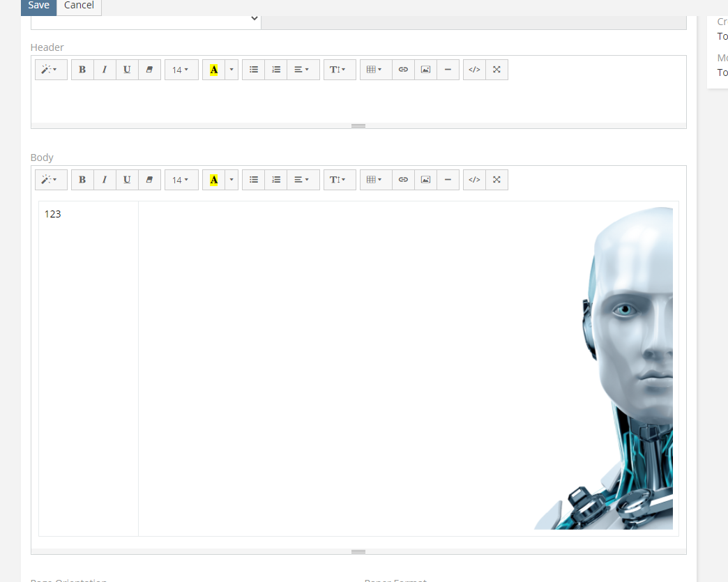Open the magic wand style dropdown in Header

pyautogui.click(x=50, y=70)
